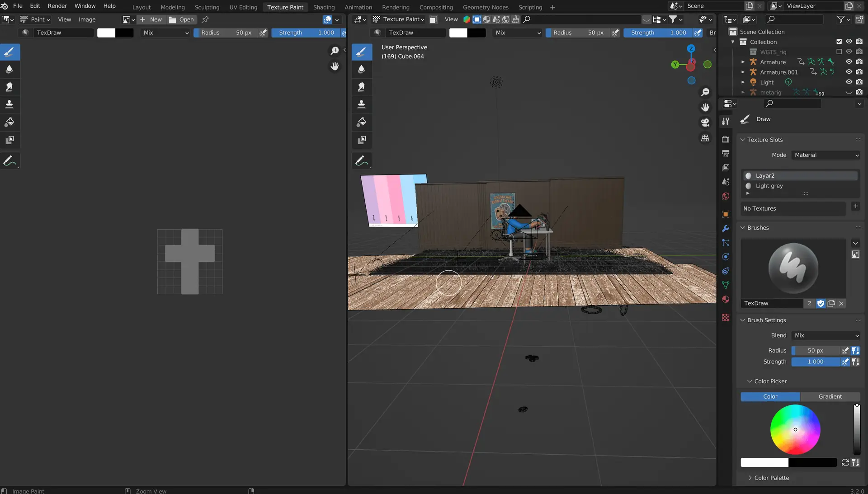Select the Soften tool in 3D viewport

coord(361,69)
